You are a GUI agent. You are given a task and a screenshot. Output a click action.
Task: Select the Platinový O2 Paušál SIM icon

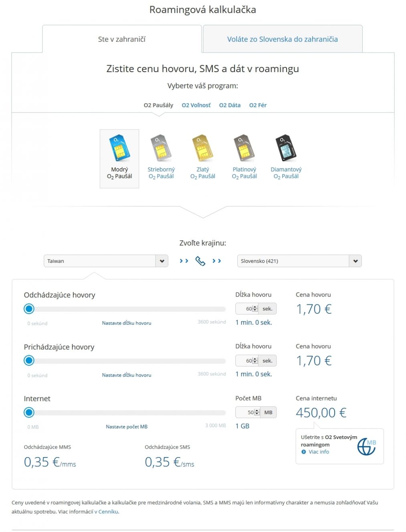pos(244,147)
